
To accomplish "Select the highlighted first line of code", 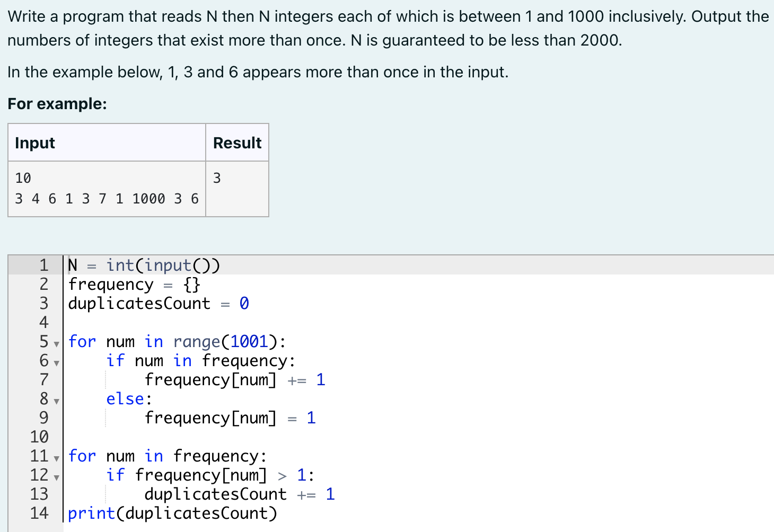I will point(143,265).
